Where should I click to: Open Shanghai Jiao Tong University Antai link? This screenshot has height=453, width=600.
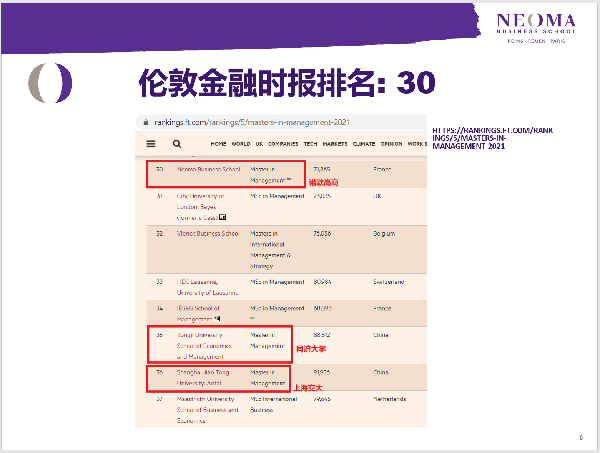[203, 378]
